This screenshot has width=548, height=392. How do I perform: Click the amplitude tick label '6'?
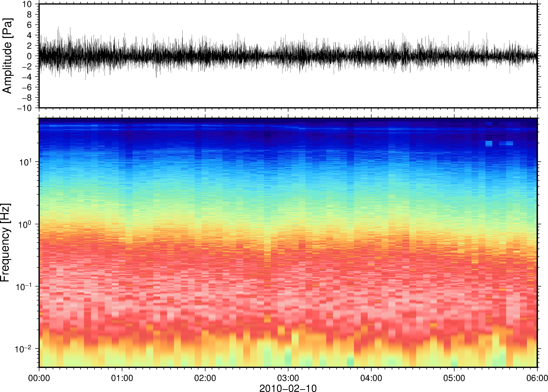tap(30, 25)
